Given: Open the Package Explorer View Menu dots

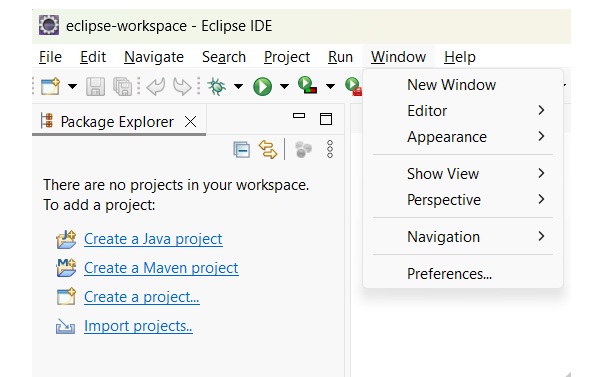Looking at the screenshot, I should [x=330, y=149].
